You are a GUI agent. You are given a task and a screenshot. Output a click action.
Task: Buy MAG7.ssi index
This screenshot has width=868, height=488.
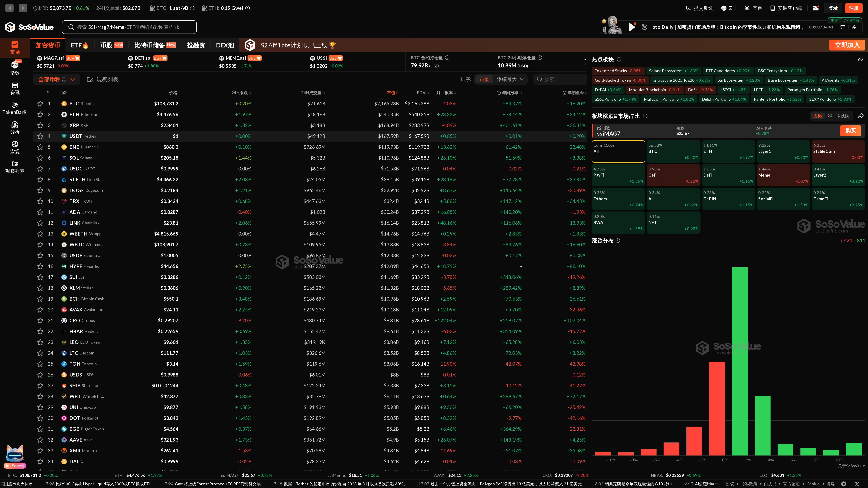pos(72,58)
